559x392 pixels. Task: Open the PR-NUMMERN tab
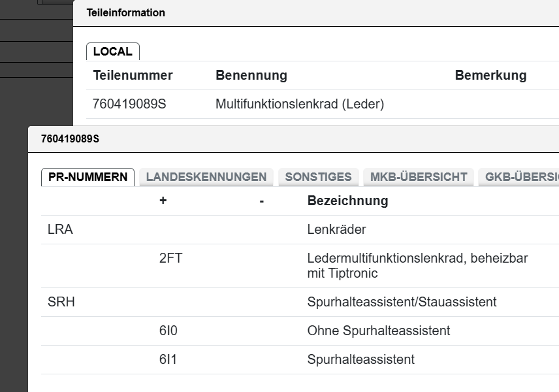[x=88, y=177]
